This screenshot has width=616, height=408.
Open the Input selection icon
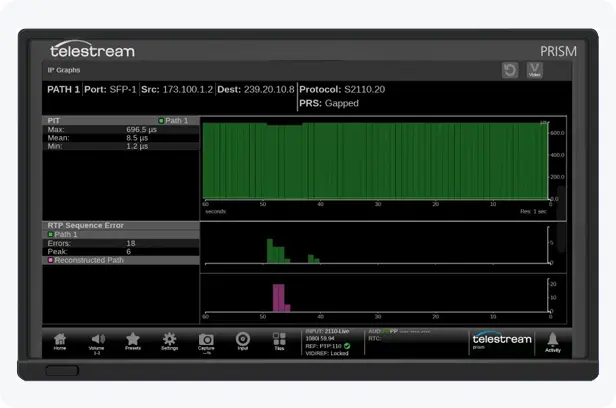click(243, 341)
